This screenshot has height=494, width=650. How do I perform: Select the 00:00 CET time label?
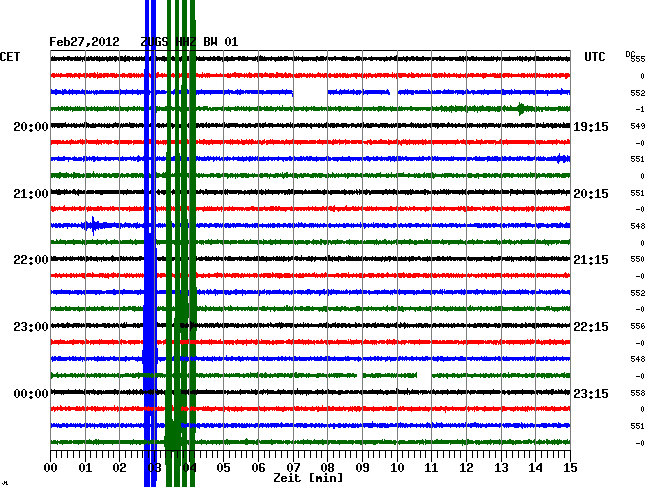31,393
